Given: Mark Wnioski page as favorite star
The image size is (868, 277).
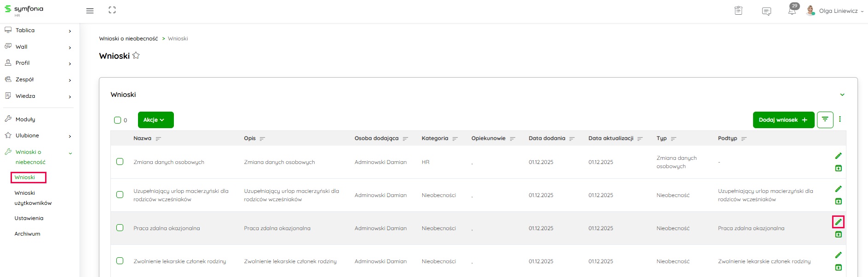Looking at the screenshot, I should click(136, 56).
